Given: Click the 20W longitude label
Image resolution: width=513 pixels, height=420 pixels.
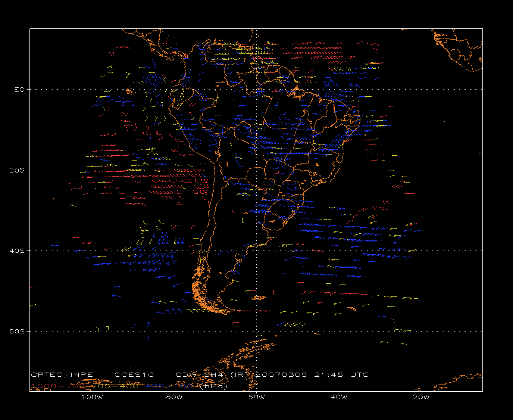Looking at the screenshot, I should pos(421,397).
